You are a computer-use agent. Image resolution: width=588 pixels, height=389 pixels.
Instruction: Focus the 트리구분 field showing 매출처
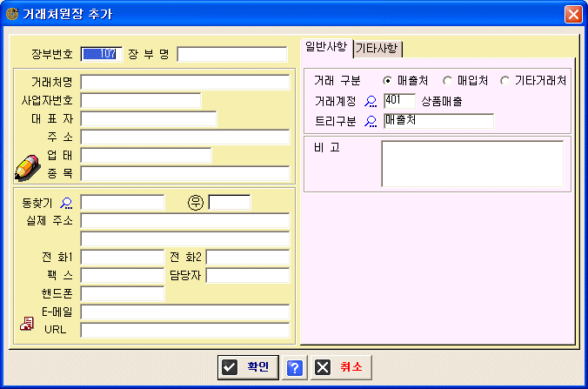tap(438, 121)
